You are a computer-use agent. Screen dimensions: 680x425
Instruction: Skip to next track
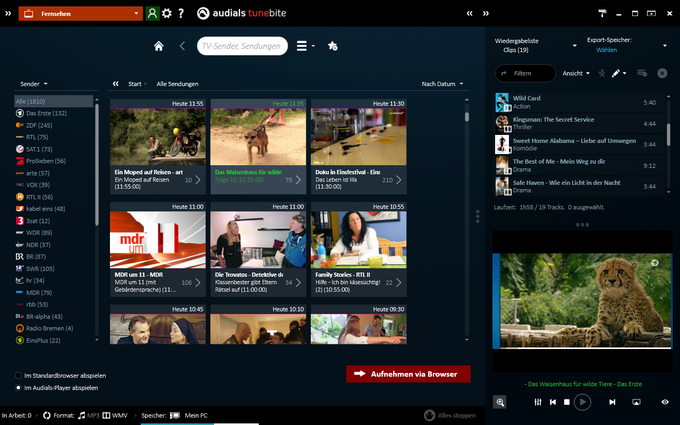click(612, 402)
